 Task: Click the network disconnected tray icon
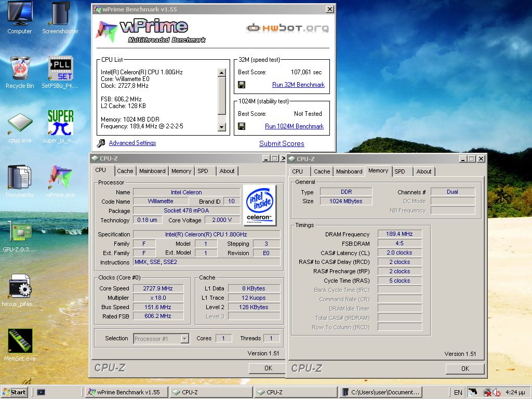tap(487, 393)
